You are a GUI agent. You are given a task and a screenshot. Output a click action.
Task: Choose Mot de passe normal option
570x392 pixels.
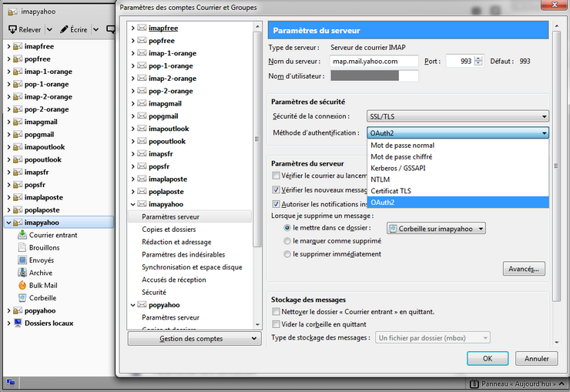(458, 146)
